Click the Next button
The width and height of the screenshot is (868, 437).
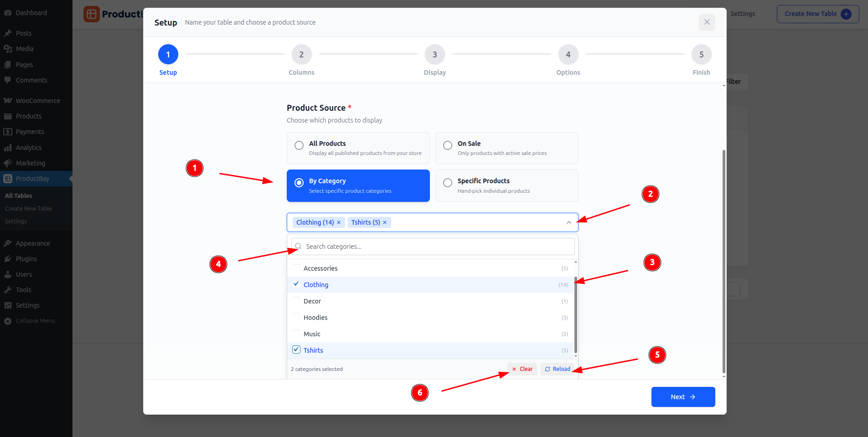682,397
